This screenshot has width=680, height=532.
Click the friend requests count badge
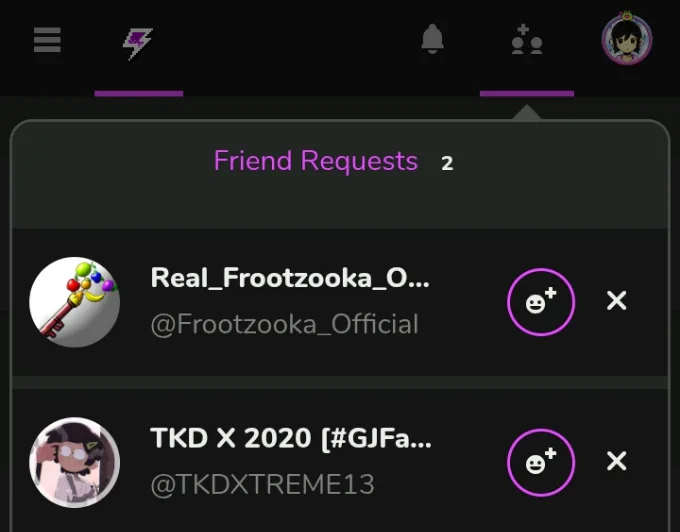point(447,163)
